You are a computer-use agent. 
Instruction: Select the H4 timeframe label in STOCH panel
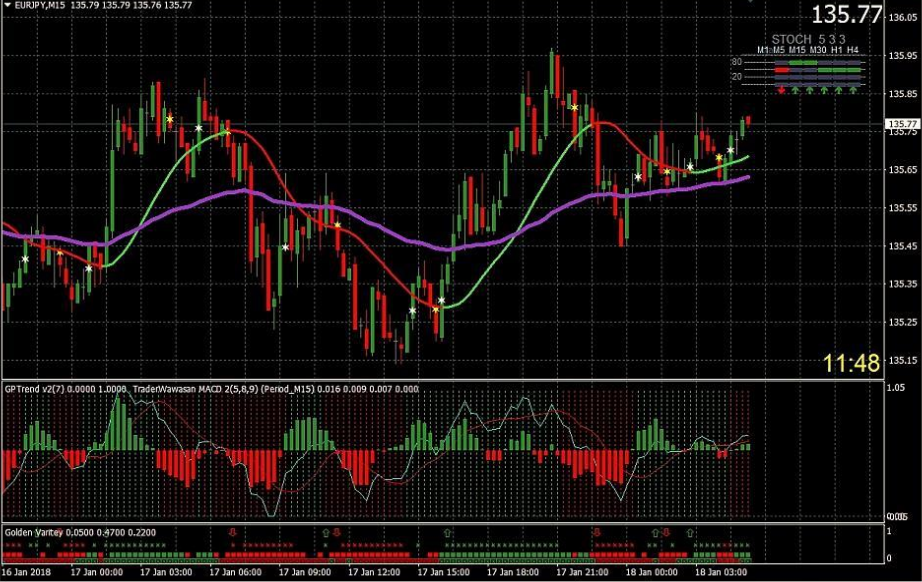tap(853, 50)
